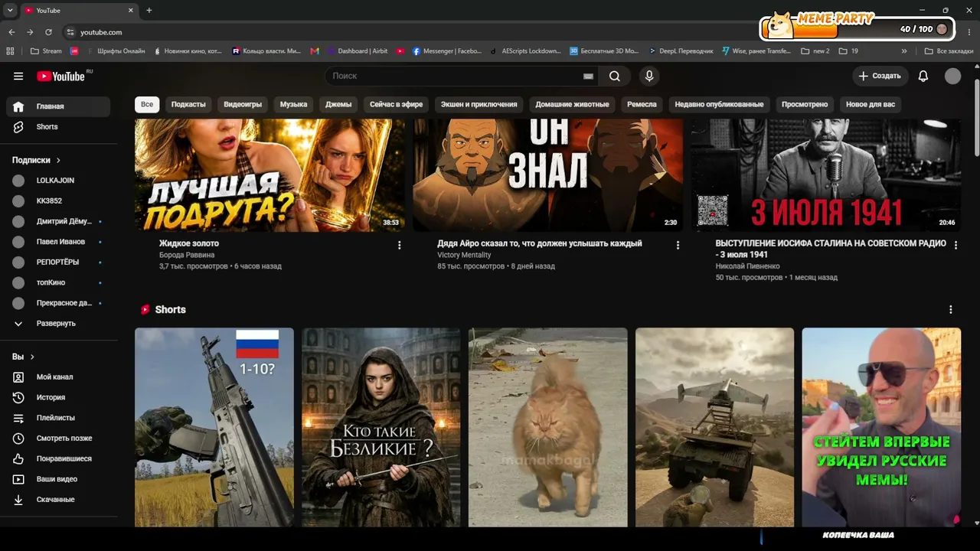The height and width of the screenshot is (551, 980).
Task: Expand the subscriptions list with Развернуть
Action: coord(58,324)
